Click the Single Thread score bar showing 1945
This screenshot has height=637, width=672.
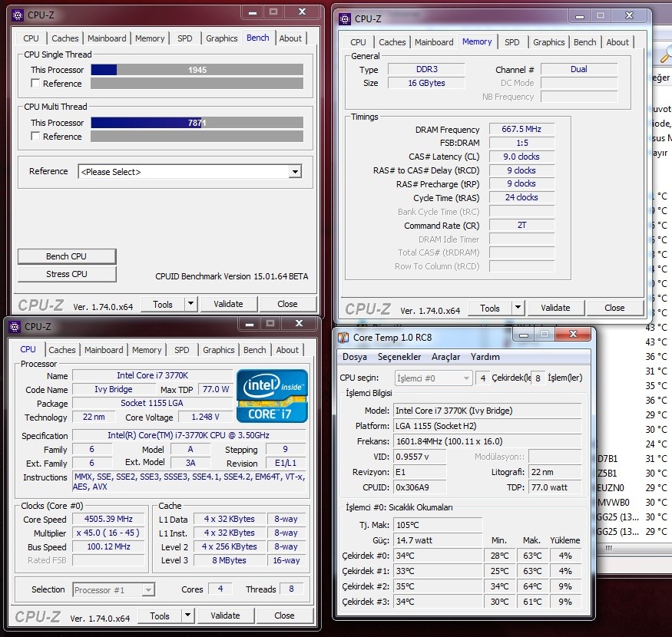coord(197,69)
